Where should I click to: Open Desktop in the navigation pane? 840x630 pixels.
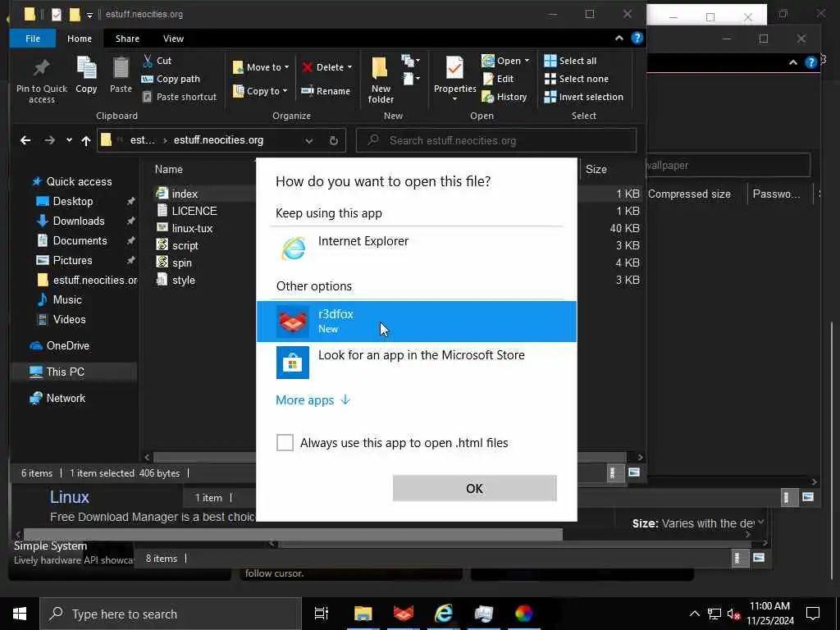click(x=73, y=202)
